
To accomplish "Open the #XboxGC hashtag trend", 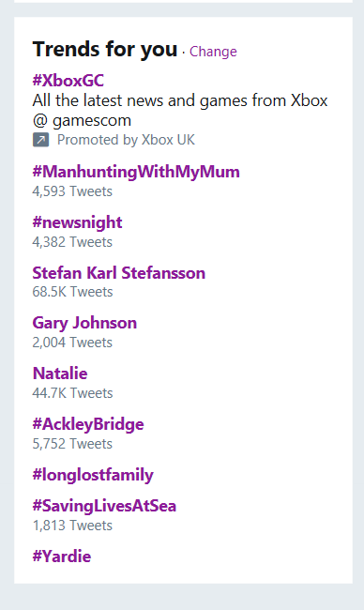I will tap(68, 81).
